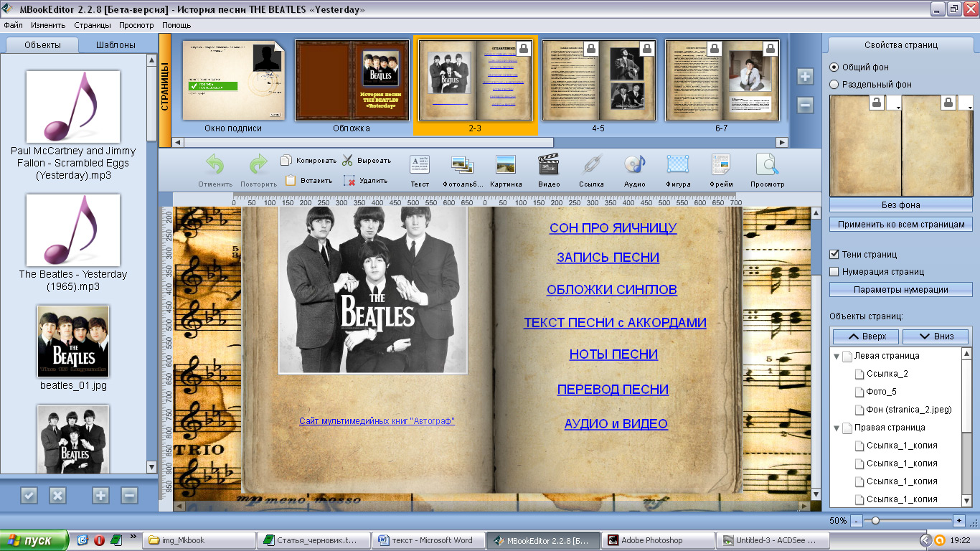Increase zoom with the plus button

pos(959,520)
